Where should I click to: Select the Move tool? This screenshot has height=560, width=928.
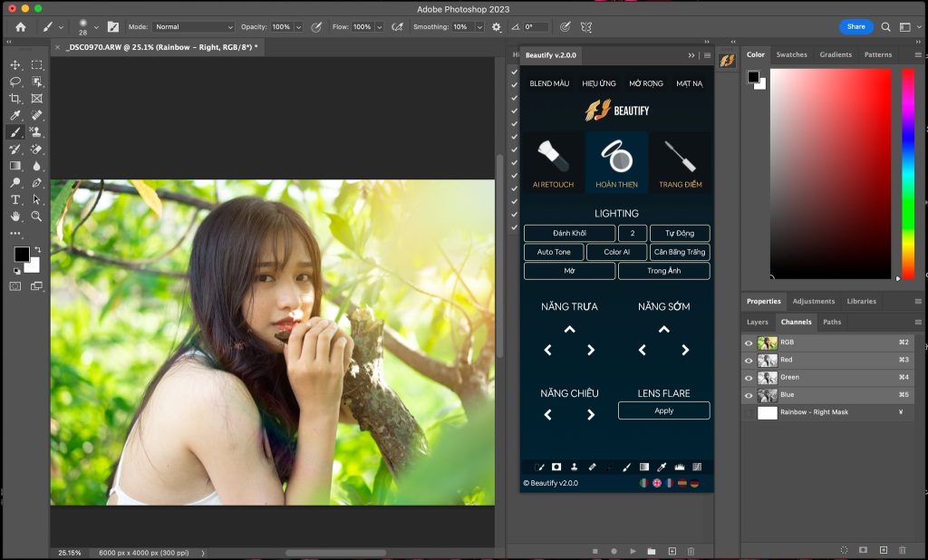14,64
